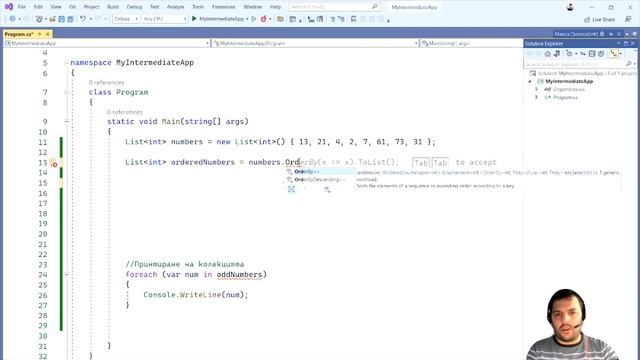
Task: Open the Test menu
Action: 154,7
